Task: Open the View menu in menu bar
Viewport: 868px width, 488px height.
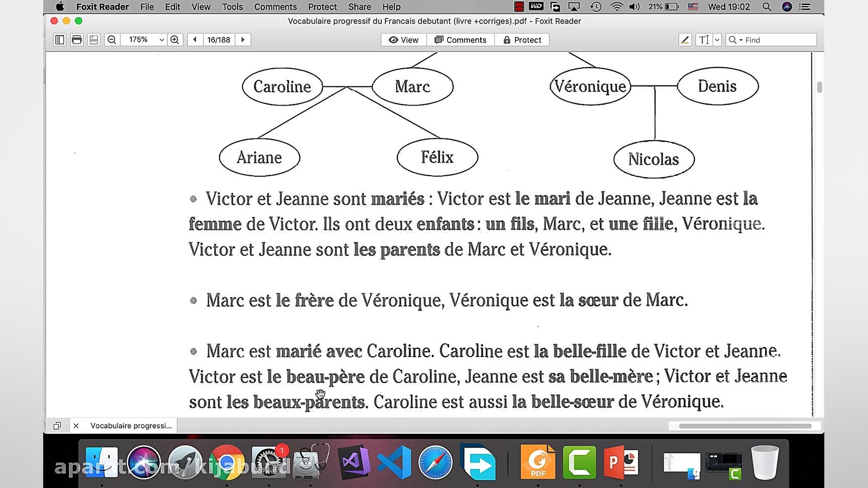Action: (201, 7)
